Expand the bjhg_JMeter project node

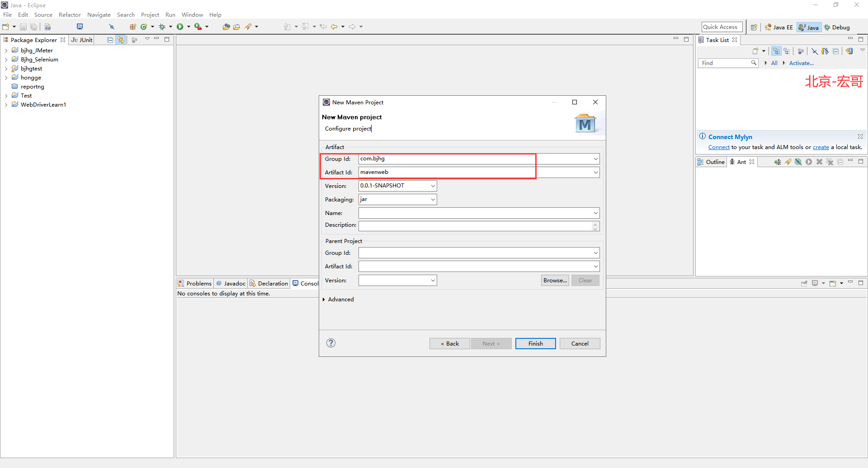pyautogui.click(x=6, y=51)
